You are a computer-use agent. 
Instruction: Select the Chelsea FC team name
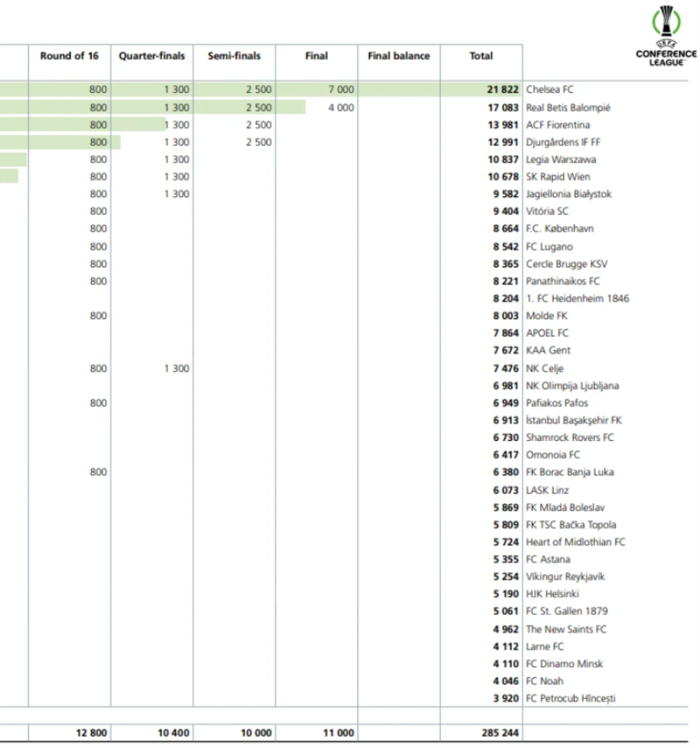pyautogui.click(x=550, y=90)
